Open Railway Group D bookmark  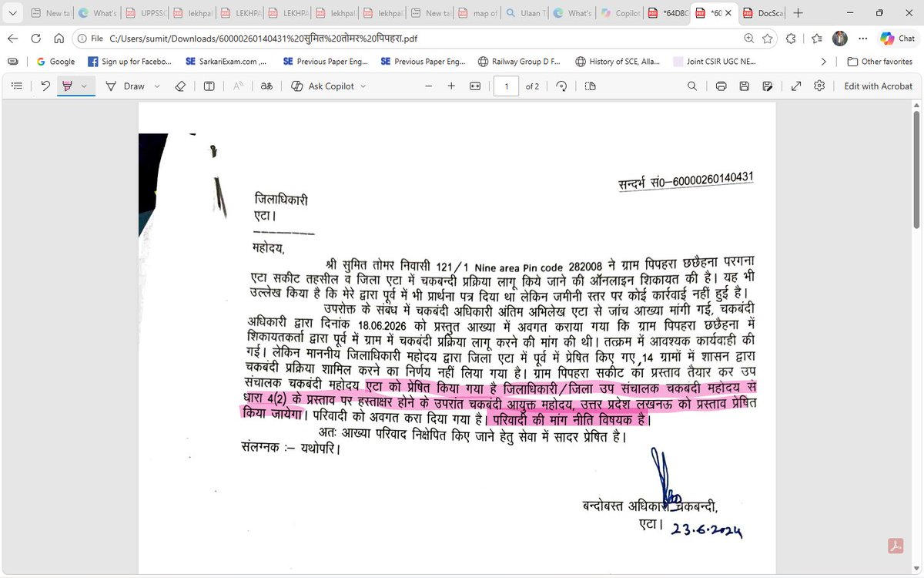click(519, 62)
